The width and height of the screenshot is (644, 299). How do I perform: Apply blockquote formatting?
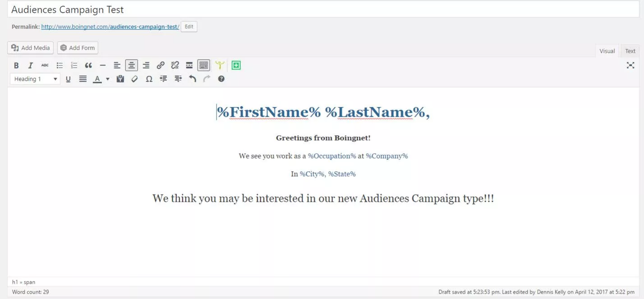pos(88,66)
